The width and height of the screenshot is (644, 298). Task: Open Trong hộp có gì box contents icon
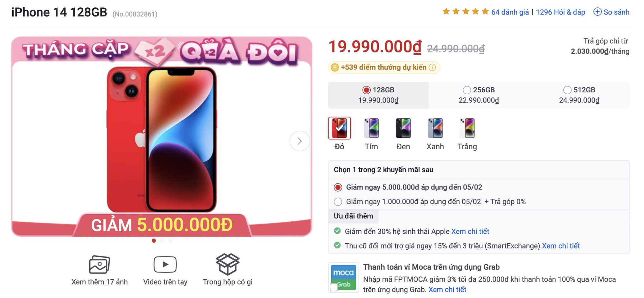click(228, 265)
